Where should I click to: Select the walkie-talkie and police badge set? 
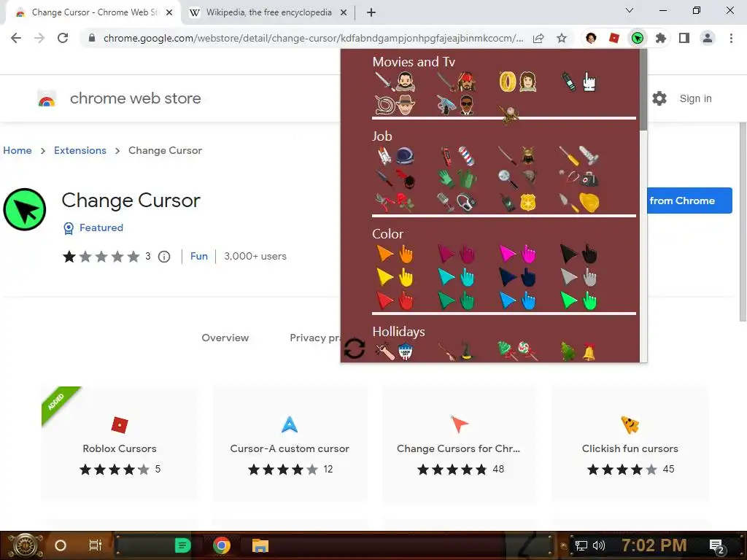coord(517,203)
